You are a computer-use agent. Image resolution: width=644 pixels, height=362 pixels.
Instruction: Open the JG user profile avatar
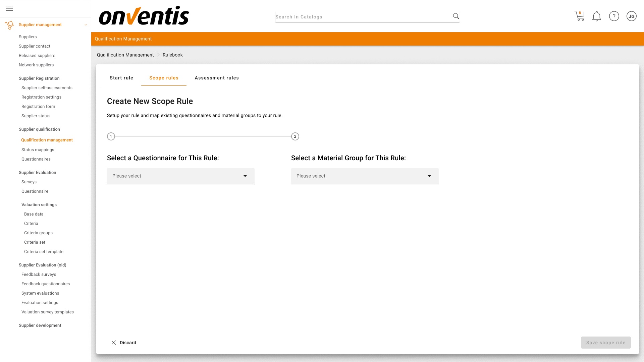[632, 16]
